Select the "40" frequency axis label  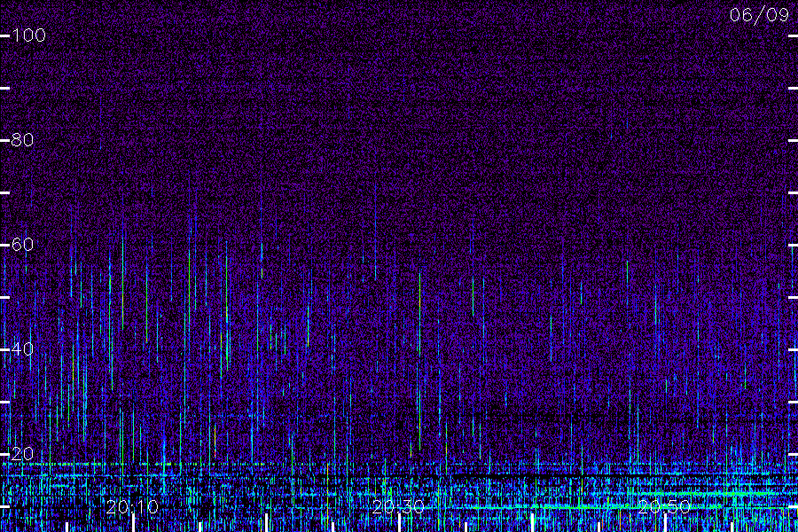tap(22, 349)
